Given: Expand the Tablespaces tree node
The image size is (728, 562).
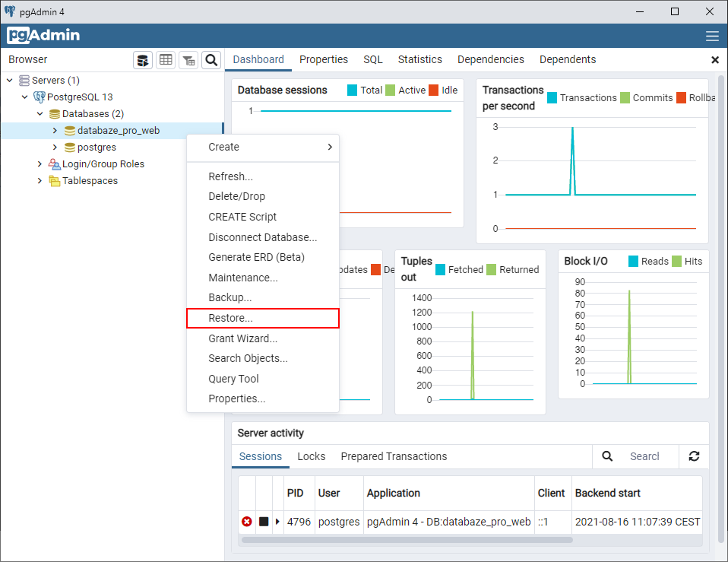Looking at the screenshot, I should 40,181.
